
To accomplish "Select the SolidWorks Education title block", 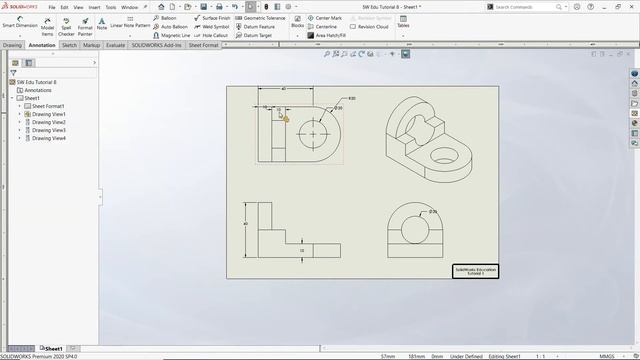I will click(476, 271).
